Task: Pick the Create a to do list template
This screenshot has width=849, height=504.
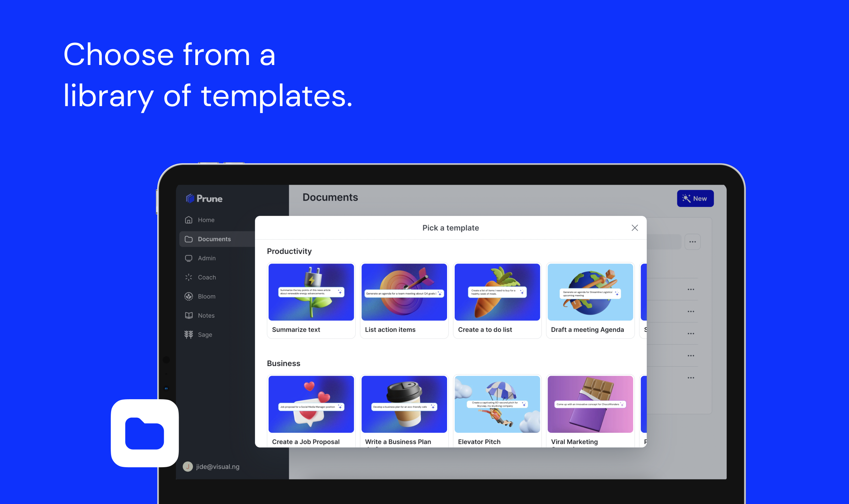Action: pyautogui.click(x=497, y=300)
